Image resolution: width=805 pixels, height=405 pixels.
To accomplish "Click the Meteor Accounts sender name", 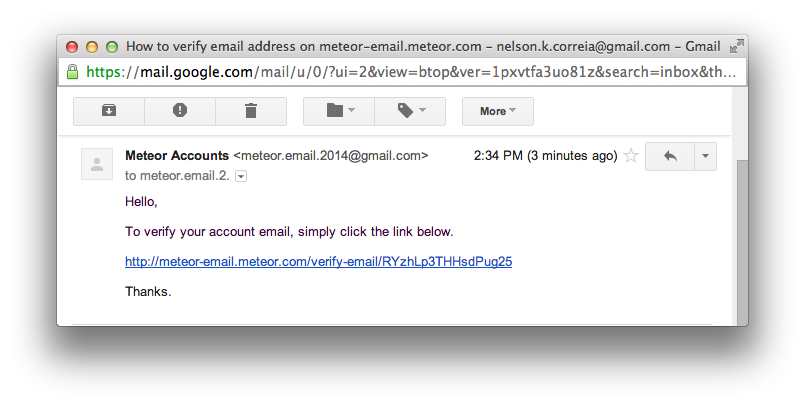I will tap(177, 156).
